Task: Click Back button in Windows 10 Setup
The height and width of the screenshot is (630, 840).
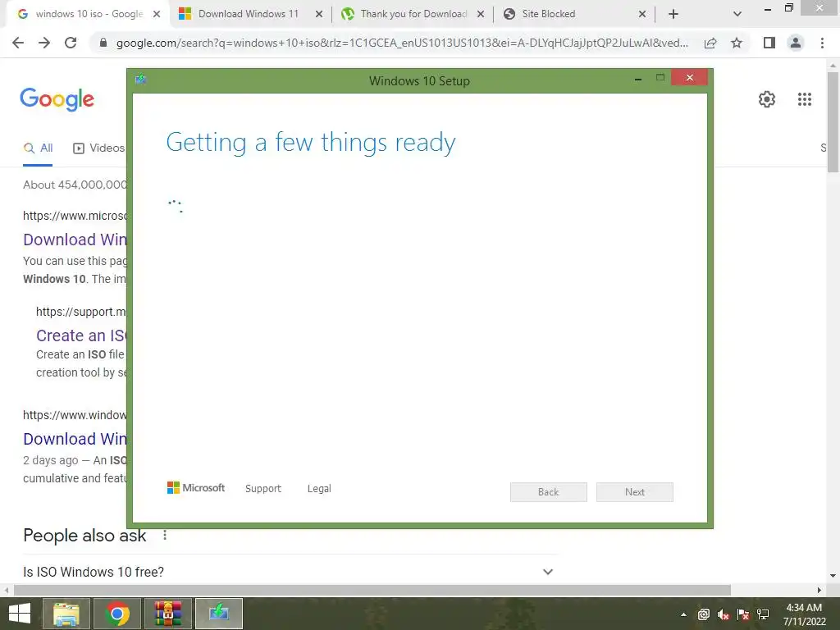Action: click(549, 492)
